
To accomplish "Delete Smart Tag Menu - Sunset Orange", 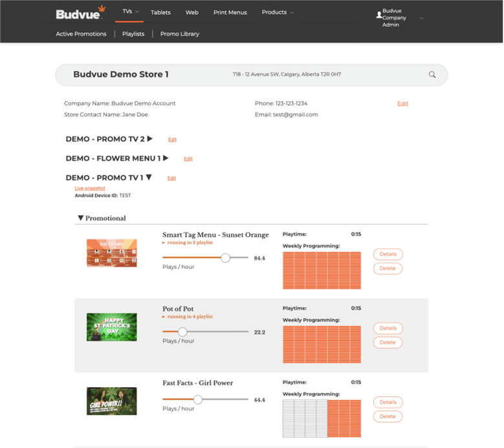I will [x=388, y=268].
